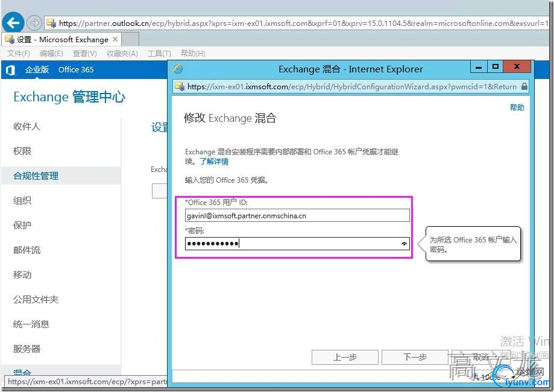Click the Office logo icon in blue header
Image resolution: width=554 pixels, height=392 pixels.
point(11,70)
